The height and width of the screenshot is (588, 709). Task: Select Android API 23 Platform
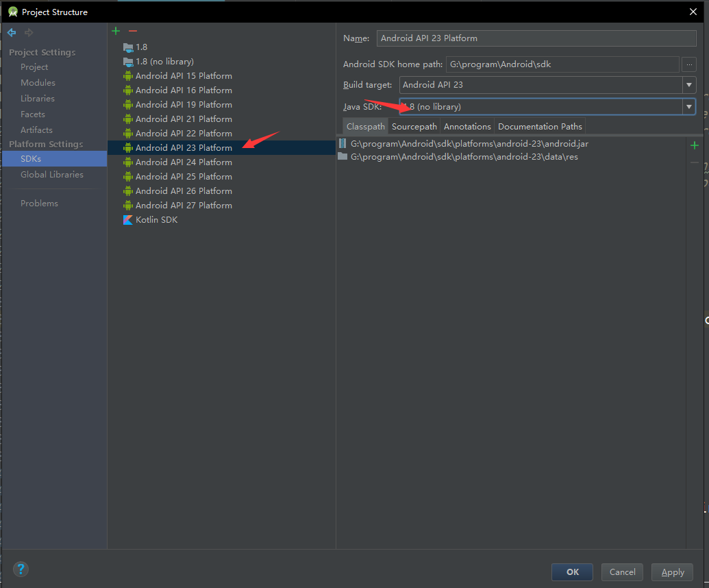221,148
